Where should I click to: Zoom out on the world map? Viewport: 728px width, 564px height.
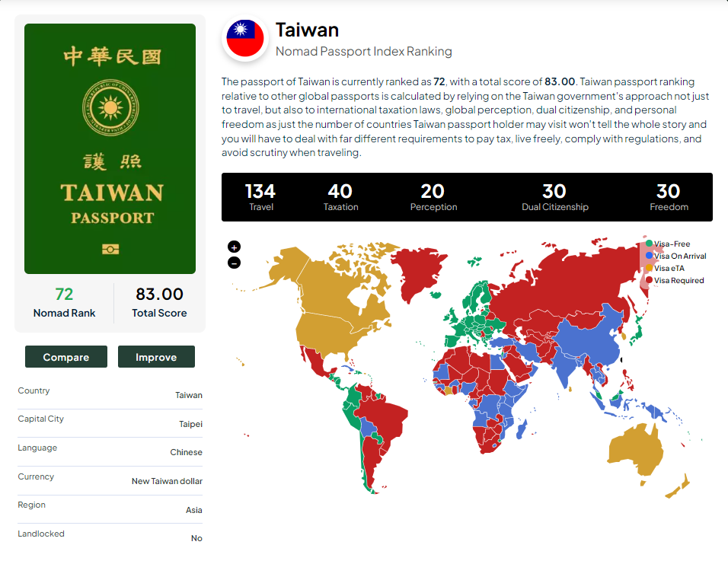tap(234, 263)
